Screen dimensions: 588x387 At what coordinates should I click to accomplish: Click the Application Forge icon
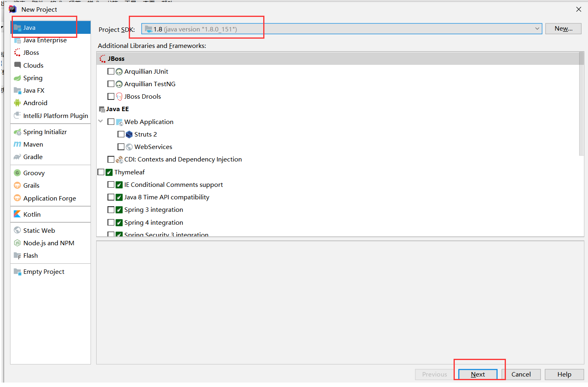pos(17,198)
